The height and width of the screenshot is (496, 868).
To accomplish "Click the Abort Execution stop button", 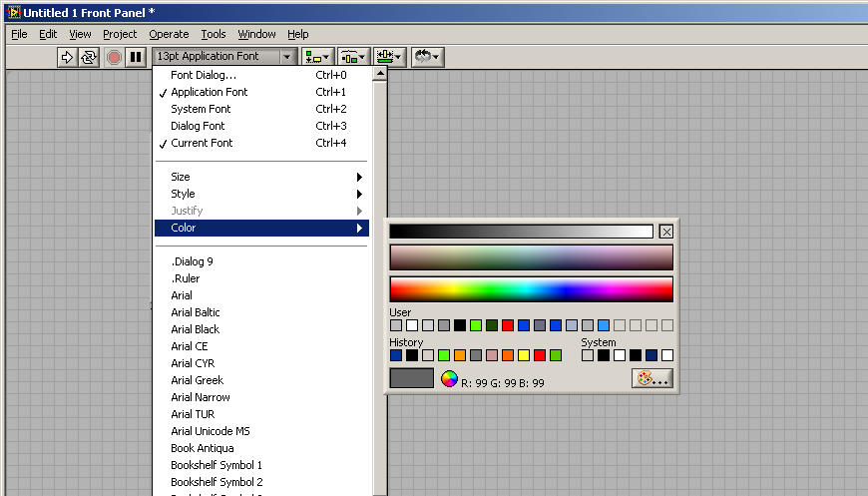I will point(114,57).
